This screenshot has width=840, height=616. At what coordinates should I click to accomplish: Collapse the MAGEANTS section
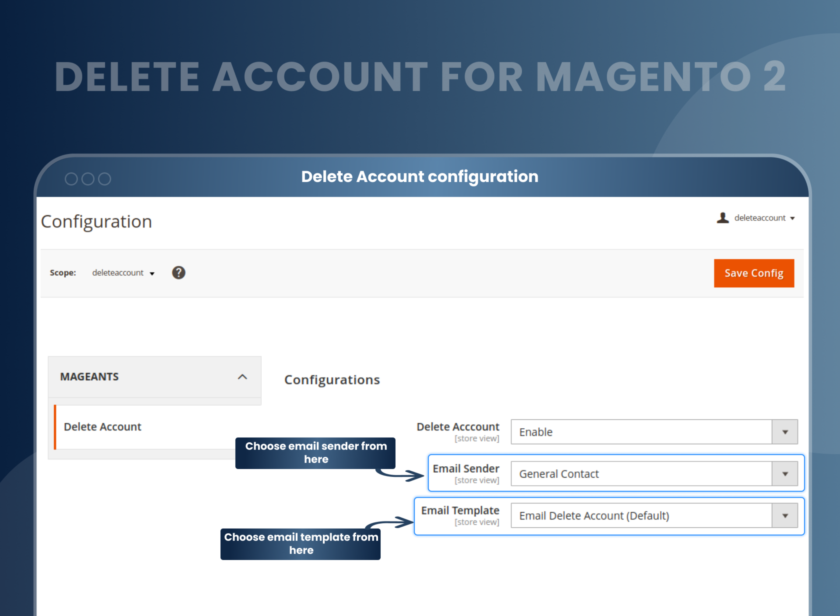click(x=154, y=377)
